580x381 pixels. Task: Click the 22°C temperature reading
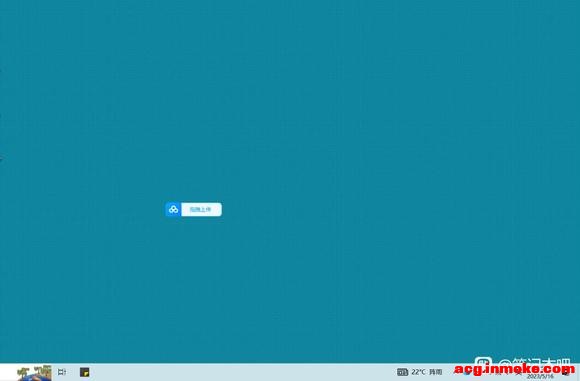tap(418, 372)
